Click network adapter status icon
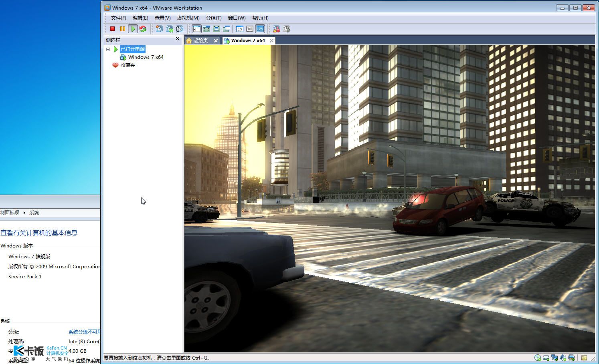 pos(554,358)
